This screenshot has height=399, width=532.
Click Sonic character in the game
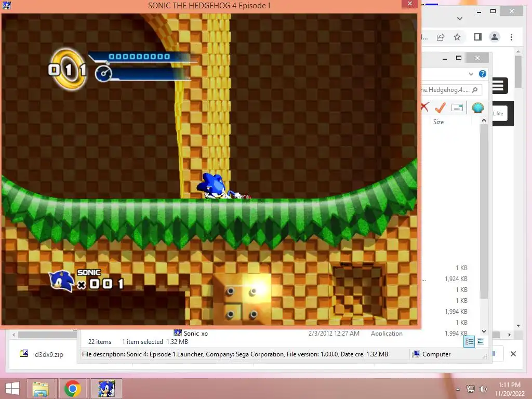219,186
